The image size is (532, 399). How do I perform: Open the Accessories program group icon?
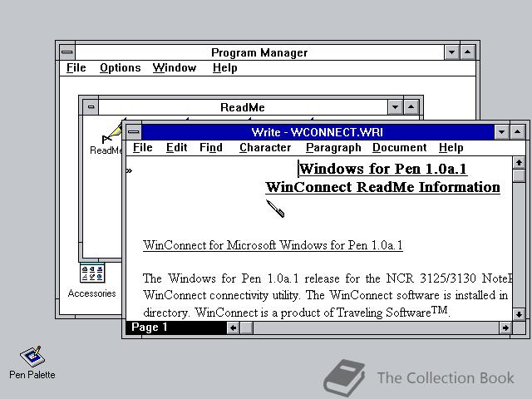pyautogui.click(x=92, y=281)
